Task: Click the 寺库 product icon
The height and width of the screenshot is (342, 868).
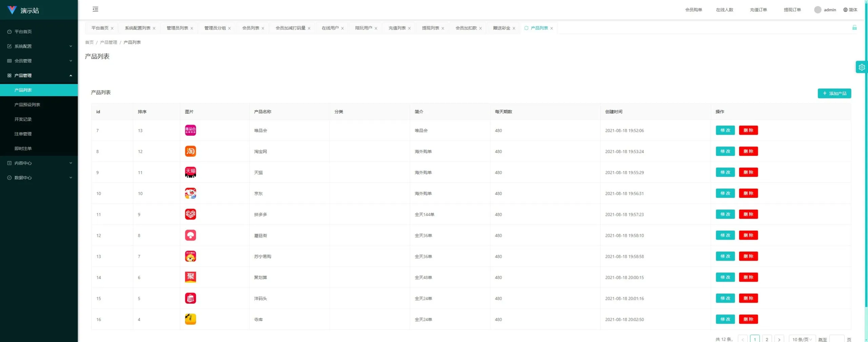Action: tap(190, 319)
